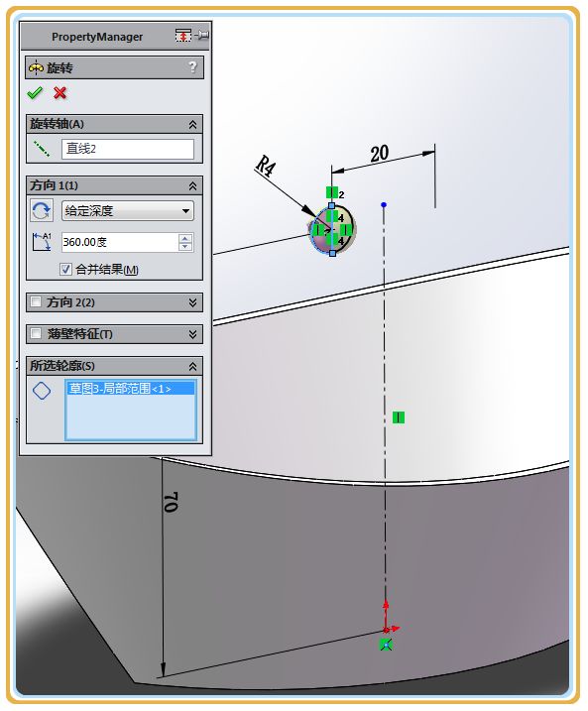
Task: Click the reverse direction icon
Action: pyautogui.click(x=42, y=210)
